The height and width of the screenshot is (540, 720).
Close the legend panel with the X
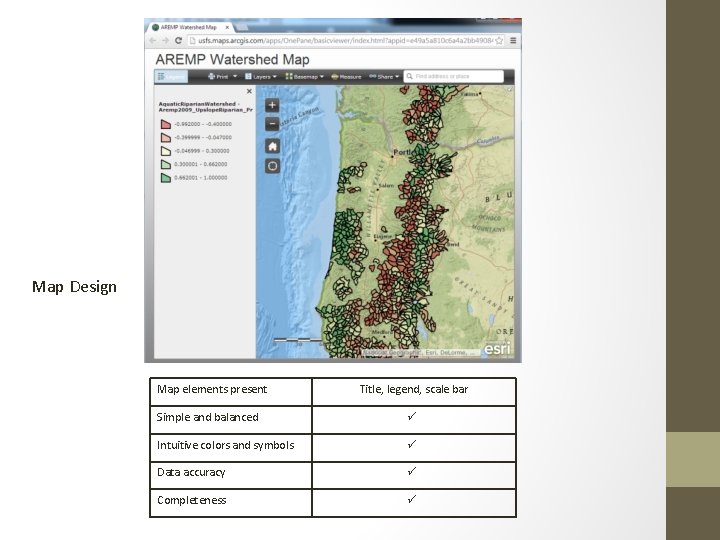point(249,91)
